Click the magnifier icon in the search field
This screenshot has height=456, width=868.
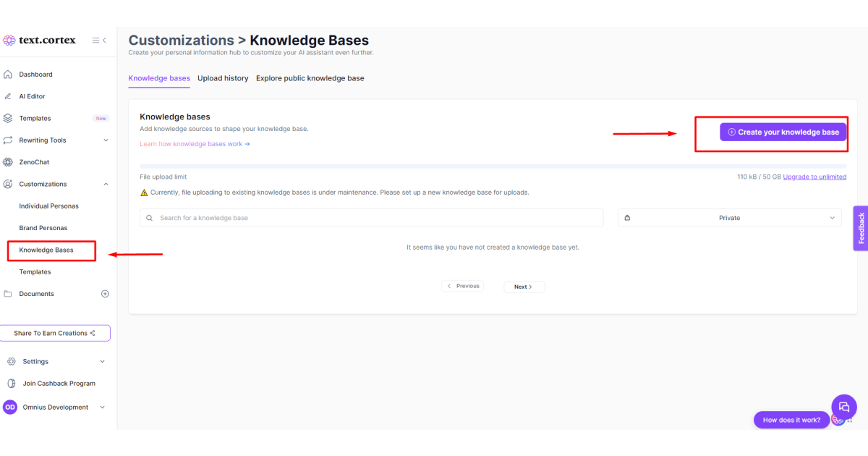[x=150, y=218]
